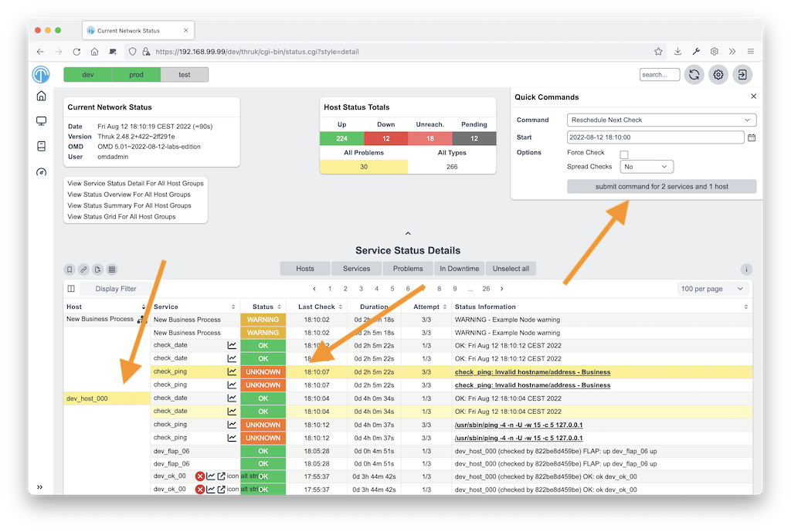Click the grid columns icon above the table
Screen dimensions: 791x532
click(112, 269)
